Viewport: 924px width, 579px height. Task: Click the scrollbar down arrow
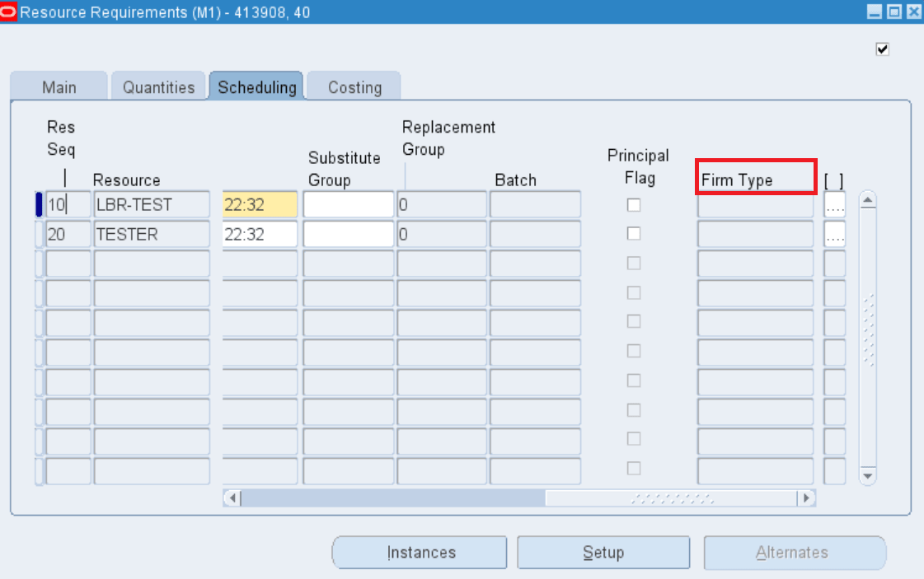click(x=868, y=475)
